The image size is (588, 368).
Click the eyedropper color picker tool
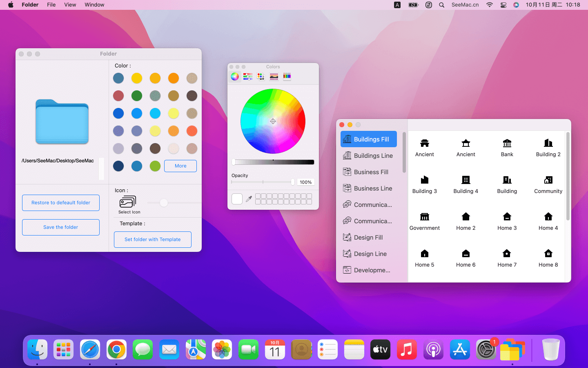[249, 199]
